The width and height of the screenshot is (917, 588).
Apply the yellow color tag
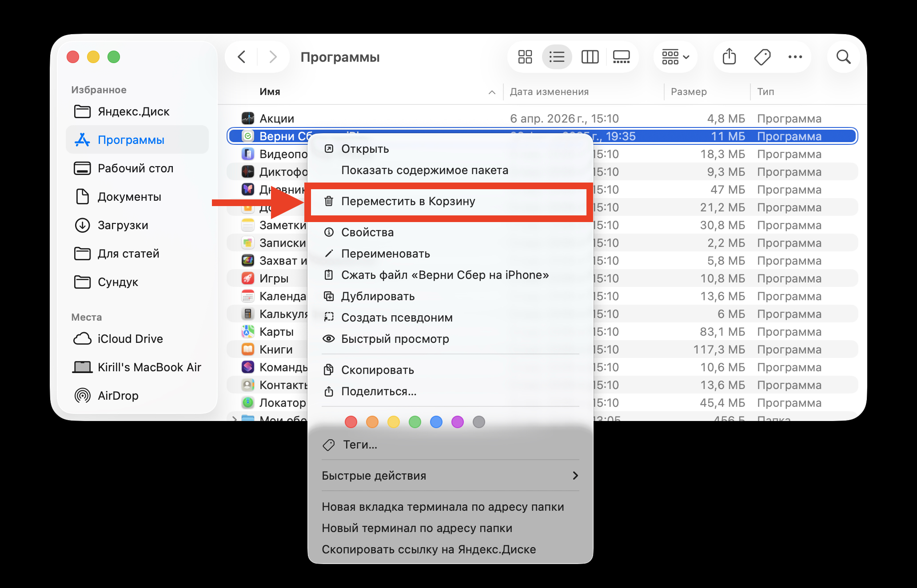point(394,422)
